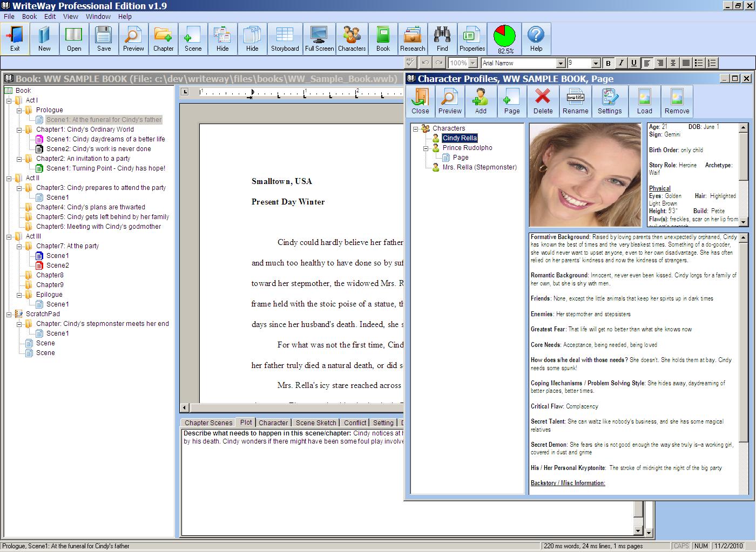
Task: Set text alignment to justified
Action: (x=686, y=63)
